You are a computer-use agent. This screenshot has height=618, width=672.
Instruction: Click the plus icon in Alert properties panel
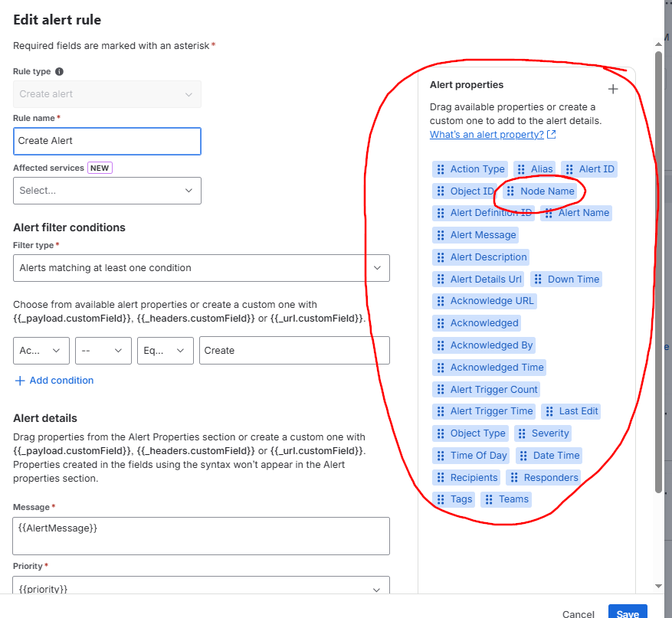[x=613, y=89]
